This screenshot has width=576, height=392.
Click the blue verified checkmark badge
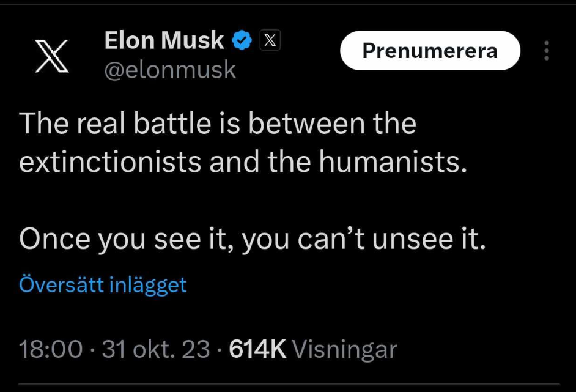[242, 41]
